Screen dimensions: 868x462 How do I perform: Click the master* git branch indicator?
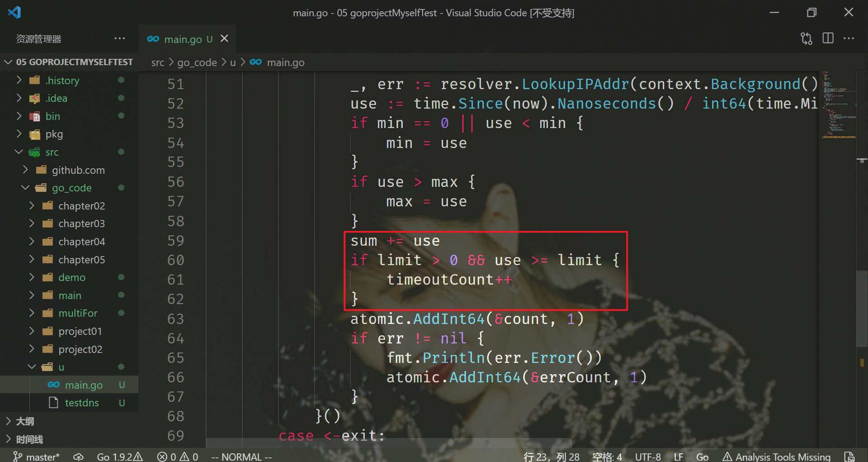tap(36, 457)
